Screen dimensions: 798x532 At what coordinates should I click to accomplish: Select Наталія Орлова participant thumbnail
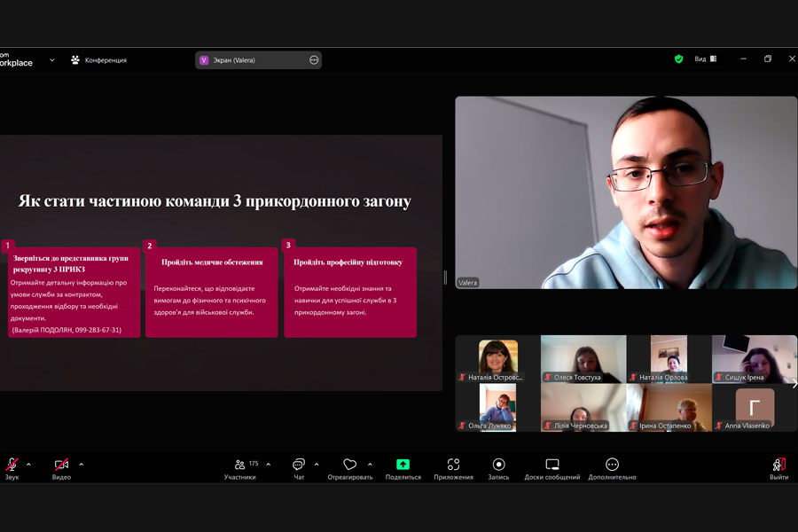[669, 359]
